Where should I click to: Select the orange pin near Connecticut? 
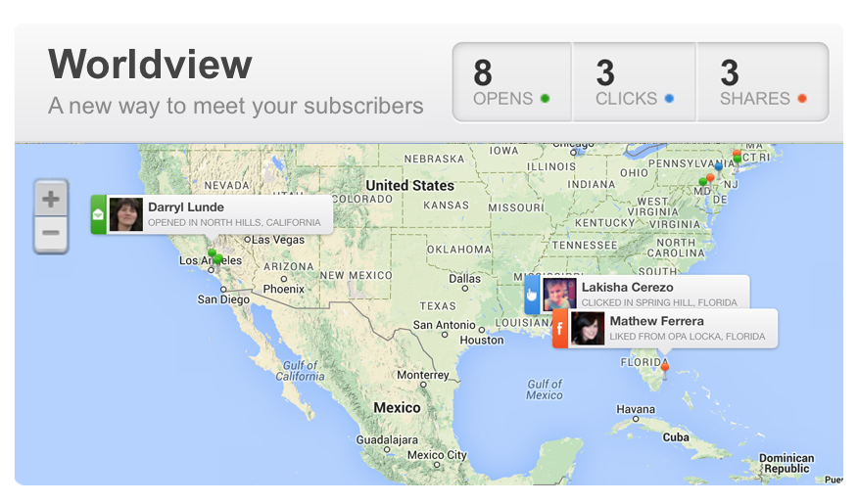(738, 154)
